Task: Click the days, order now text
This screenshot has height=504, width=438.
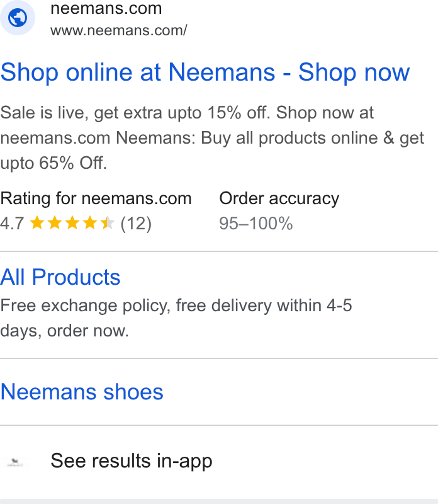Action: (64, 331)
